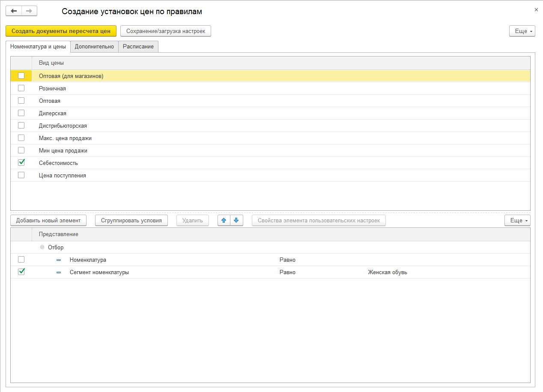Tick the Мин цена продажи checkbox
The image size is (543, 392).
[21, 150]
